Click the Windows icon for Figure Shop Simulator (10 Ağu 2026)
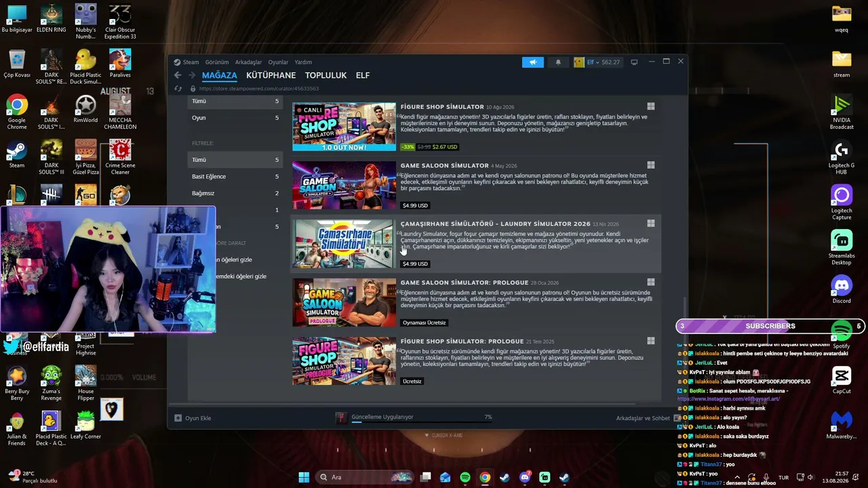The image size is (868, 488). [x=651, y=106]
